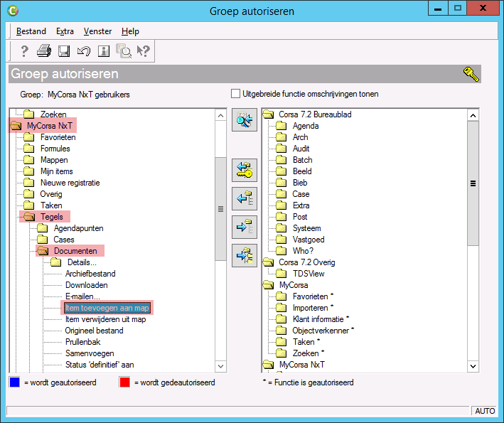Open the Extra menu
Viewport: 504px width, 423px height.
[x=65, y=31]
